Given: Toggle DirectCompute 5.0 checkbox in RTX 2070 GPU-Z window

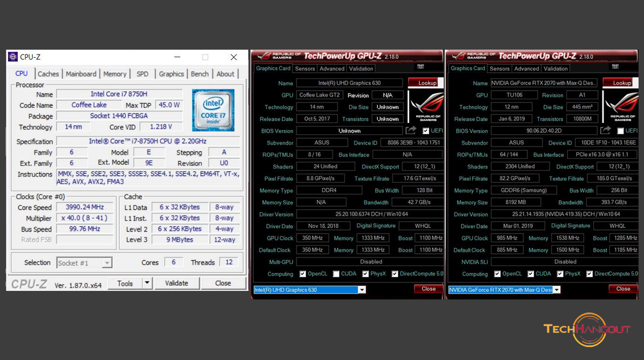Looking at the screenshot, I should [x=589, y=274].
